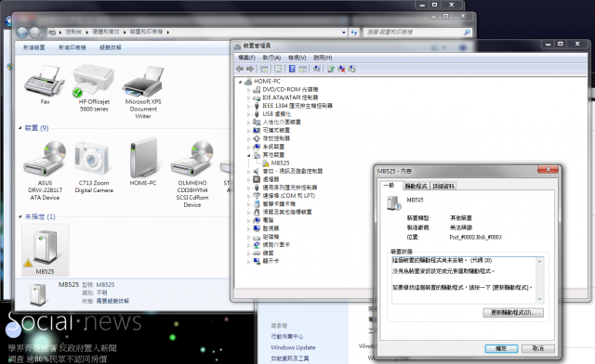The image size is (595, 364).
Task: Select Microsoft XPS Document Writer printer
Action: pos(143,92)
